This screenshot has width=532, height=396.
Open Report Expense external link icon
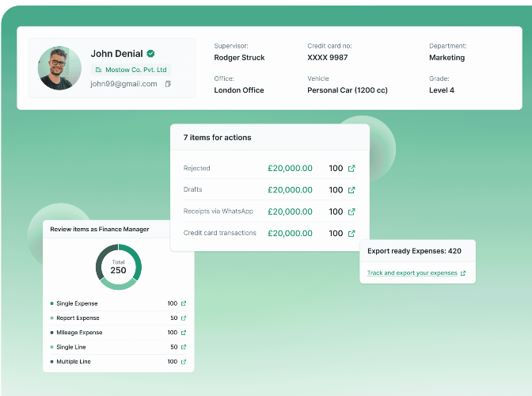tap(184, 318)
